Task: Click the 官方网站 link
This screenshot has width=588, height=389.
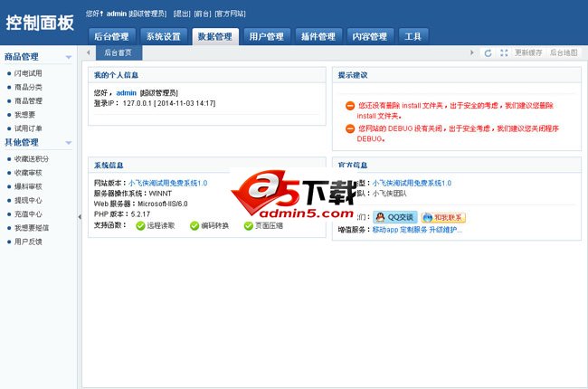Action: [x=231, y=14]
